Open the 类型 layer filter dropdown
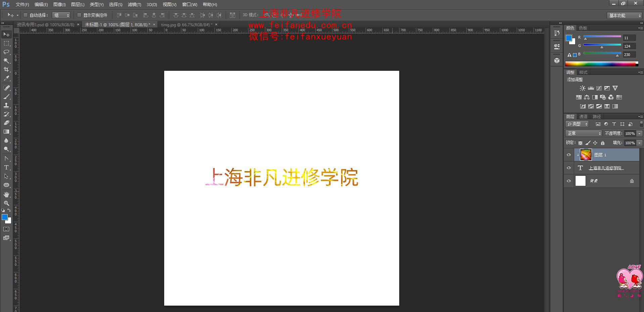 point(577,124)
